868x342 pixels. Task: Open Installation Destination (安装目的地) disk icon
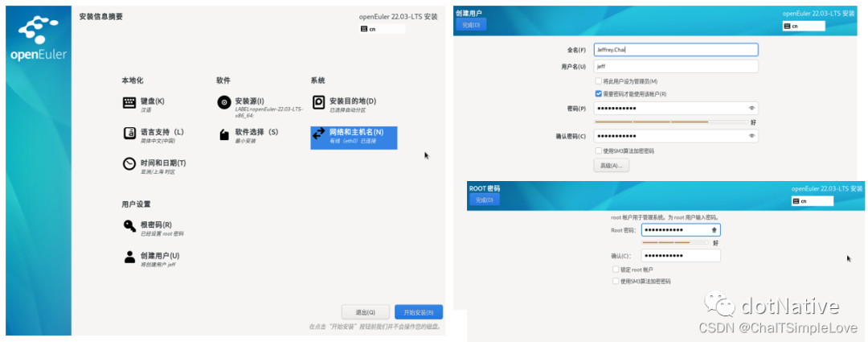pos(318,102)
